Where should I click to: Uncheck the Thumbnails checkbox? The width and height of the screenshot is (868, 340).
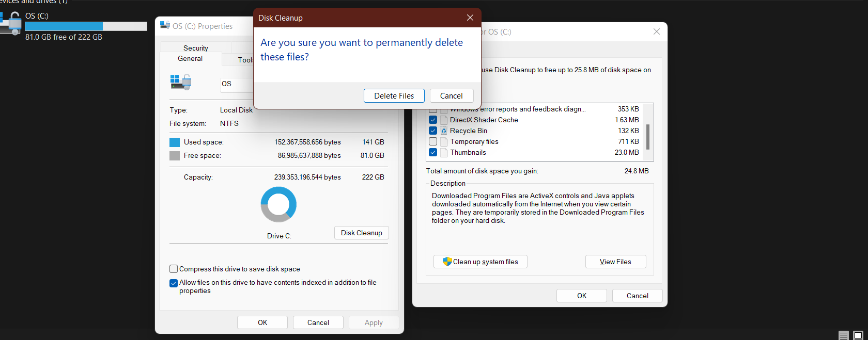(433, 152)
